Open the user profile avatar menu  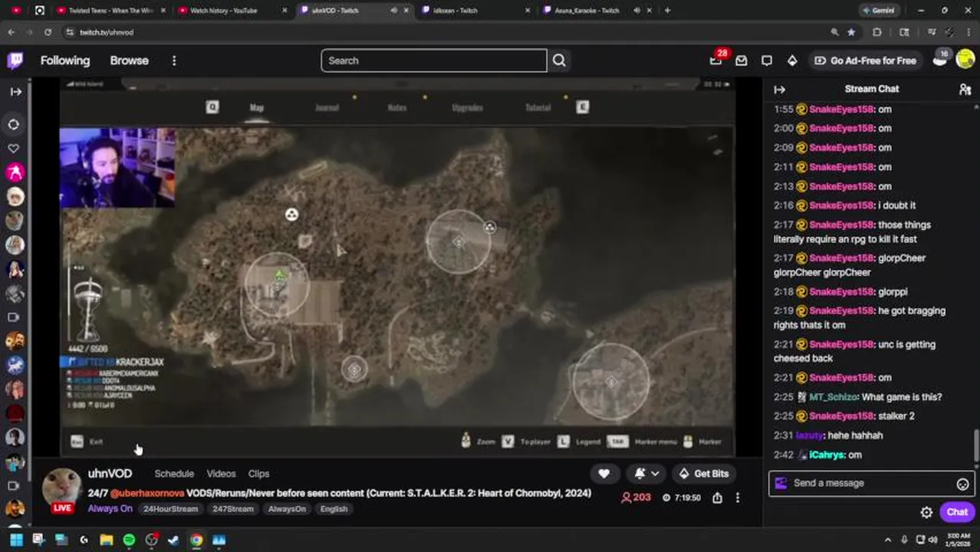(965, 61)
